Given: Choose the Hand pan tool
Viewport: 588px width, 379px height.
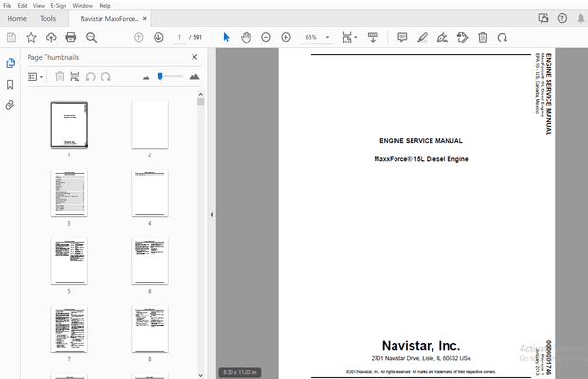Looking at the screenshot, I should click(246, 37).
